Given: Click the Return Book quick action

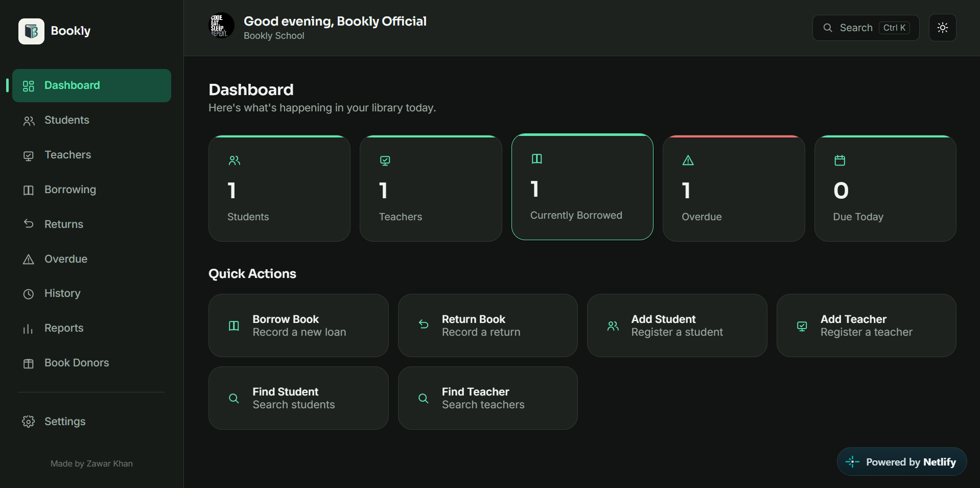Looking at the screenshot, I should (x=488, y=326).
